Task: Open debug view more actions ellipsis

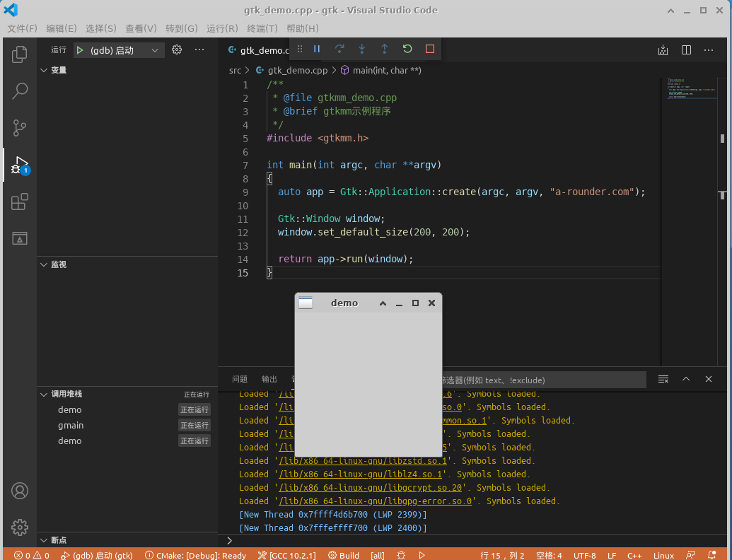Action: [x=199, y=49]
